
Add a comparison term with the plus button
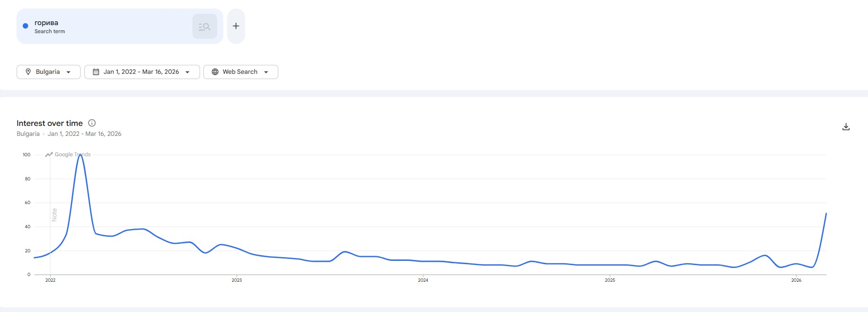[x=236, y=26]
